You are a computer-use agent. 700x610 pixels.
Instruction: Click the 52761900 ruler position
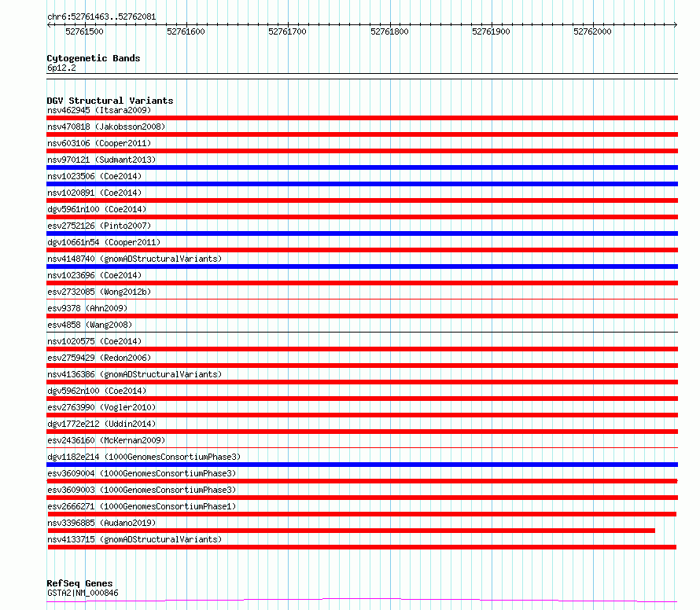point(491,31)
